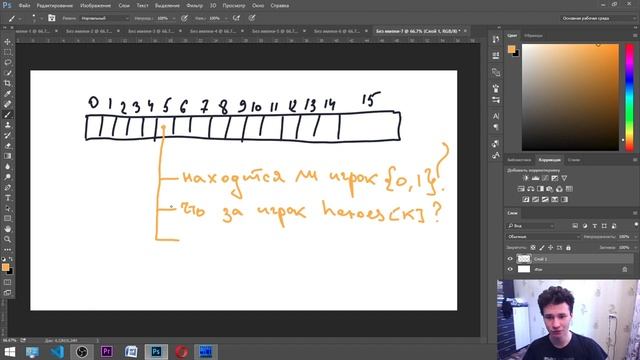The image size is (640, 360).
Task: Open the opacity slider dropdown in options bar
Action: pos(173,18)
